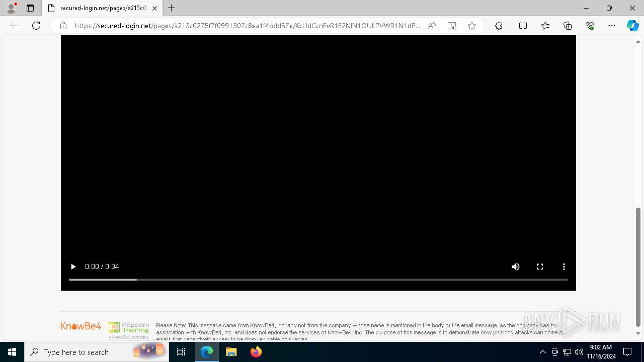Mute the video volume
Screen dimensions: 644x362
(516, 266)
